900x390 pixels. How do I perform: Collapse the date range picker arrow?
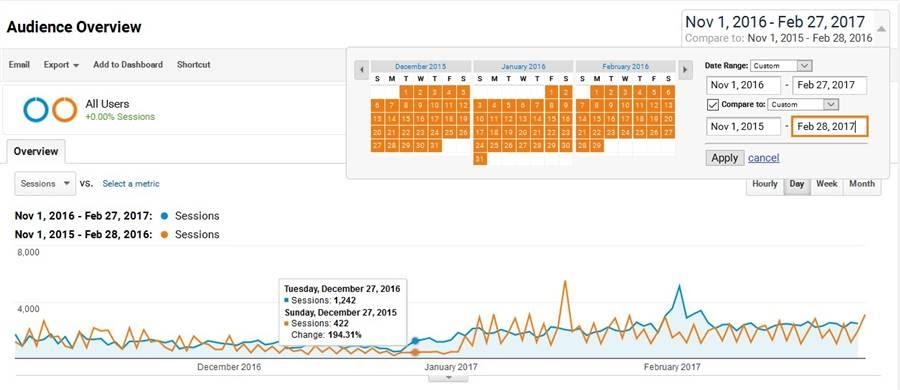click(x=880, y=28)
